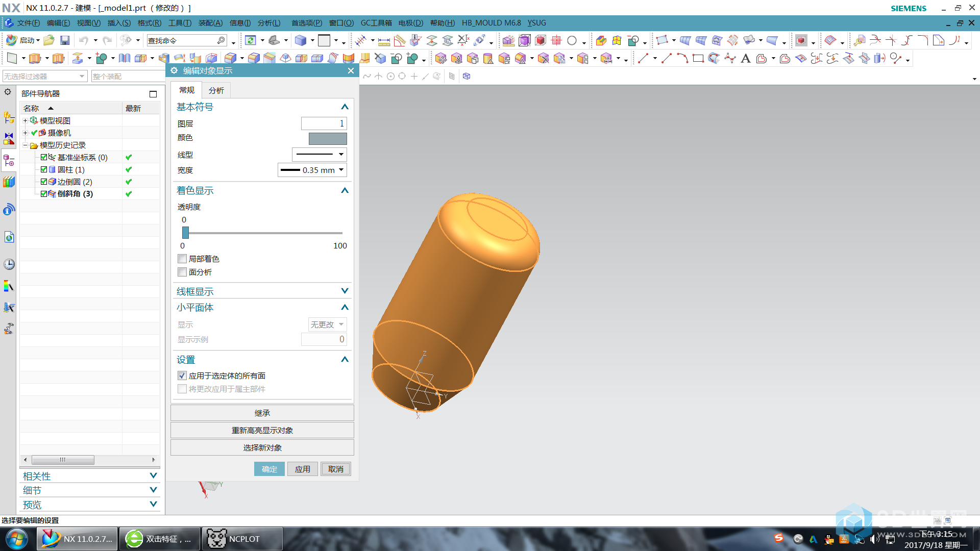Click the 透明度 transparency slider handle
Screen dimensions: 980x551
[x=186, y=233]
